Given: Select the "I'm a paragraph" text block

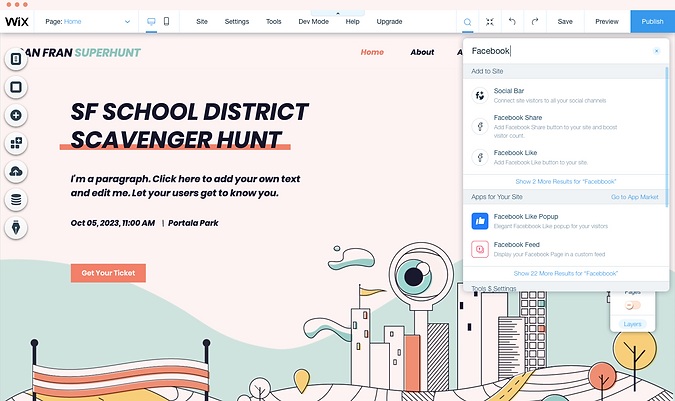Looking at the screenshot, I should pyautogui.click(x=186, y=186).
